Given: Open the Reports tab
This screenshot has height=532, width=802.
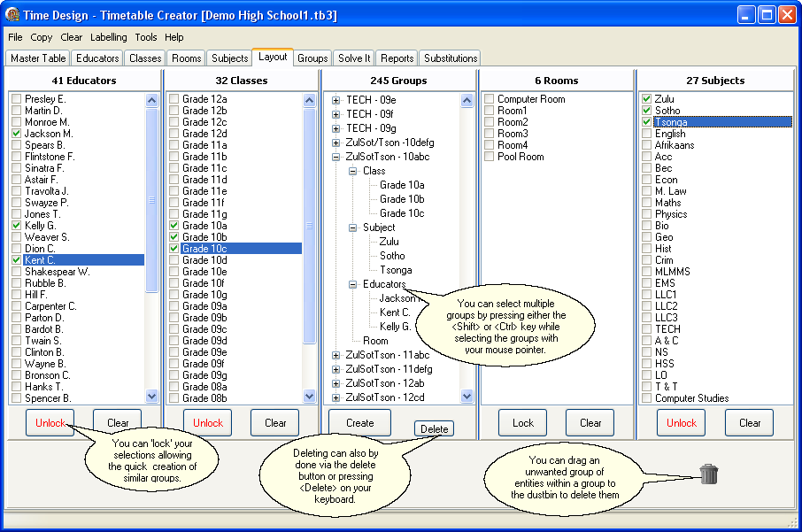Looking at the screenshot, I should [x=397, y=58].
